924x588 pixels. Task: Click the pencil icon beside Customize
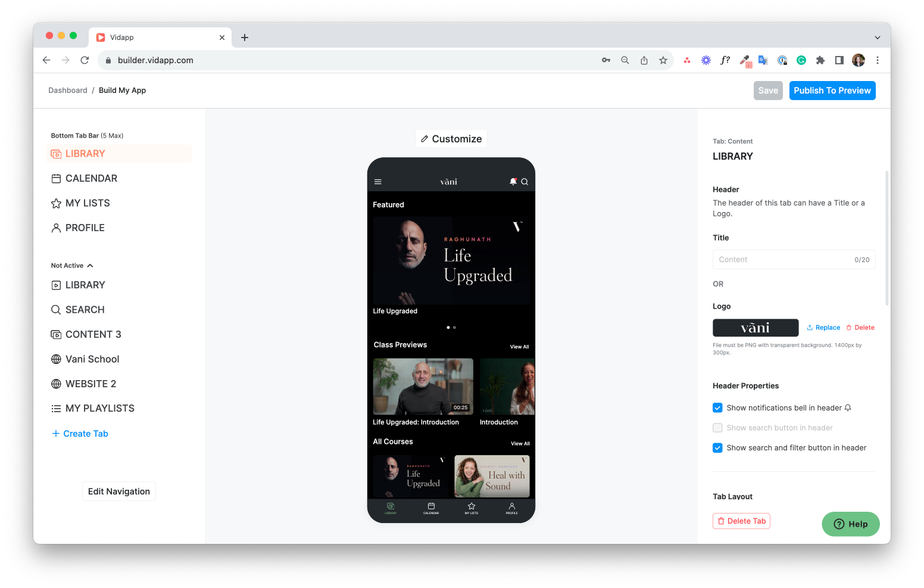[424, 139]
